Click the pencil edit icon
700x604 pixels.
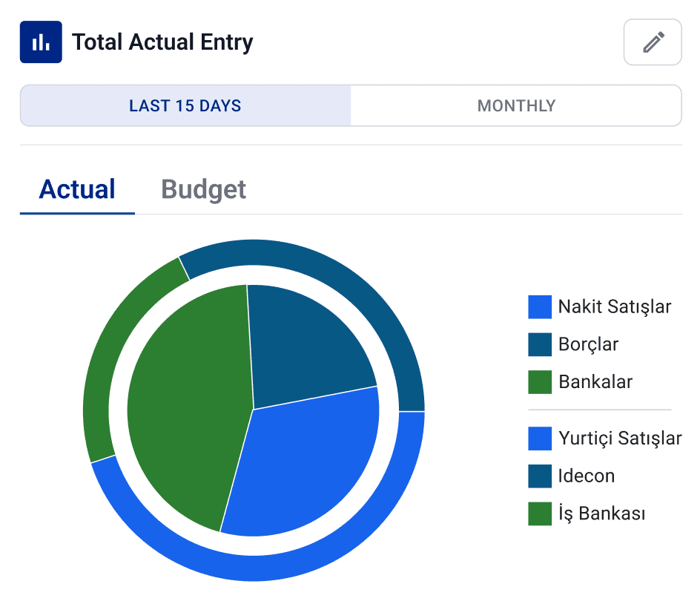653,42
